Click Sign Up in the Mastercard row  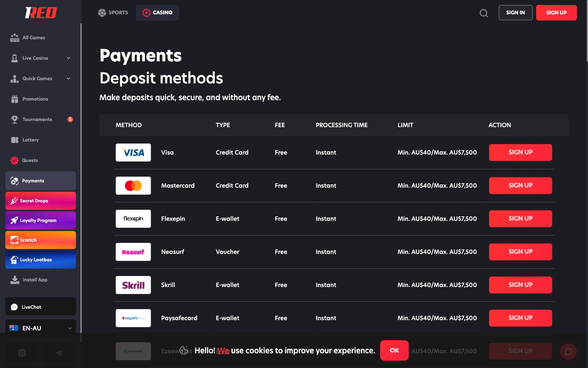tap(521, 186)
